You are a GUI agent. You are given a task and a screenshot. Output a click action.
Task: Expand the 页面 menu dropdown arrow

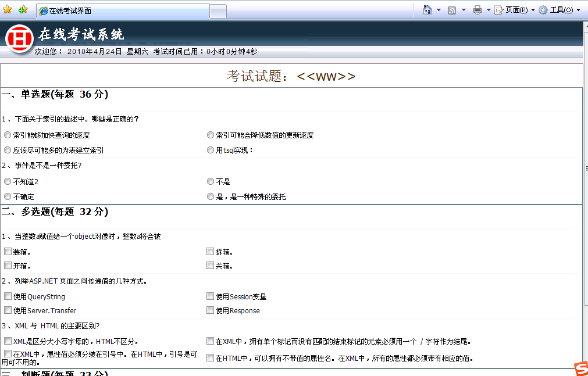tap(533, 10)
